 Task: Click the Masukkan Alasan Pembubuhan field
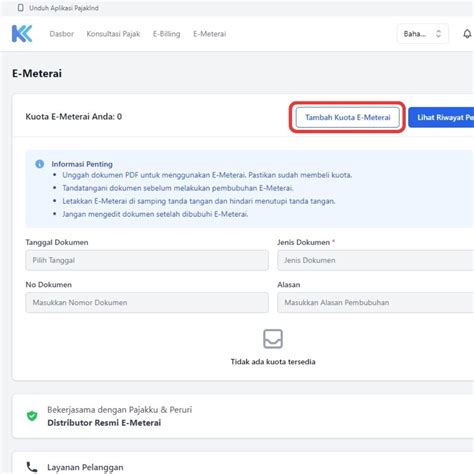click(x=376, y=303)
